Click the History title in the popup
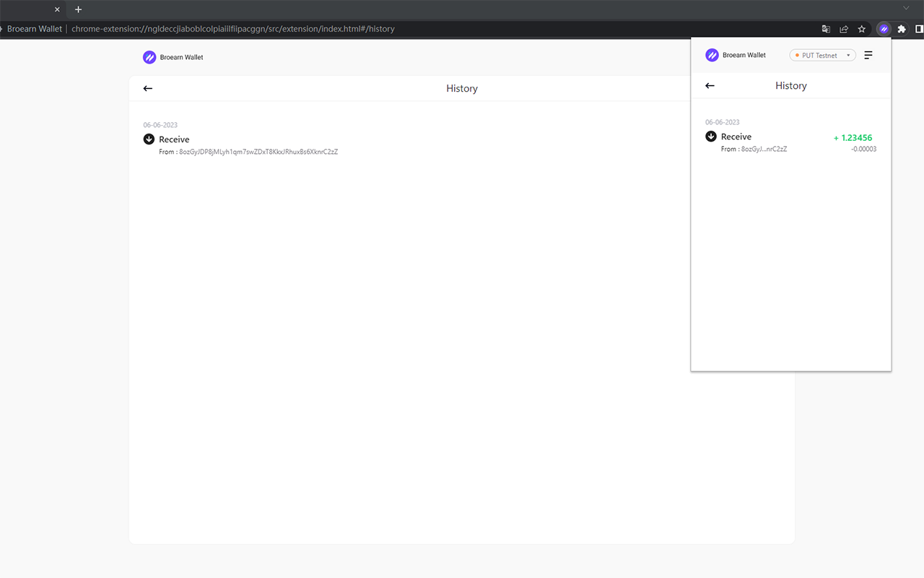Viewport: 924px width, 578px height. 790,85
